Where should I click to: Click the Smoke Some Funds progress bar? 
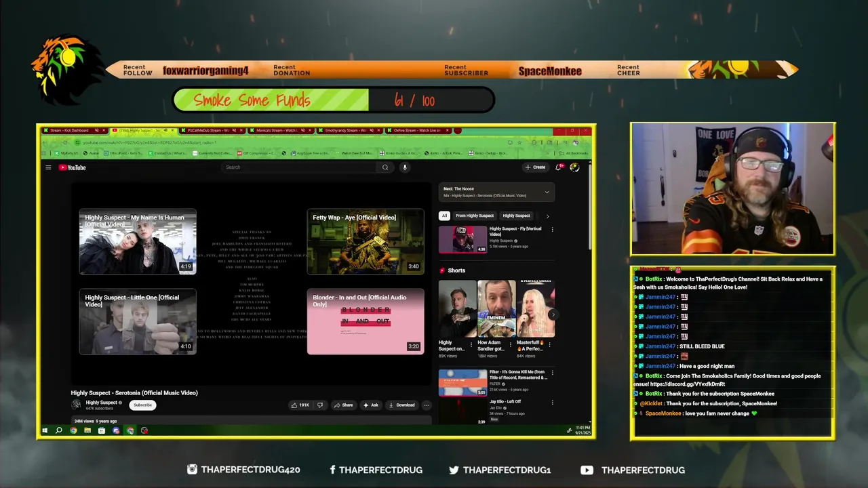click(x=334, y=100)
